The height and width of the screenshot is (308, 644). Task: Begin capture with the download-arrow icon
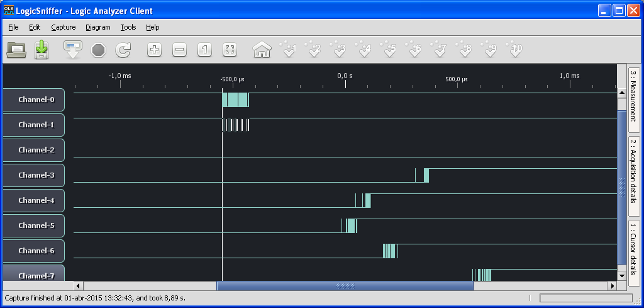73,50
